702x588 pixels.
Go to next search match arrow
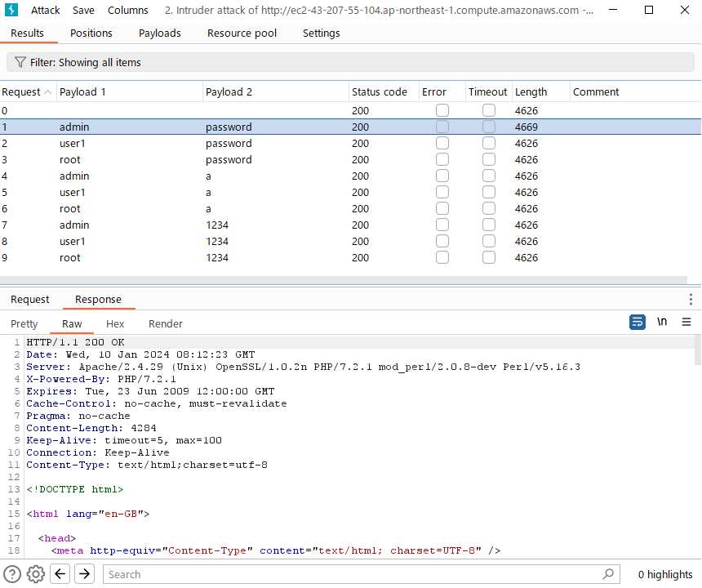click(x=85, y=573)
